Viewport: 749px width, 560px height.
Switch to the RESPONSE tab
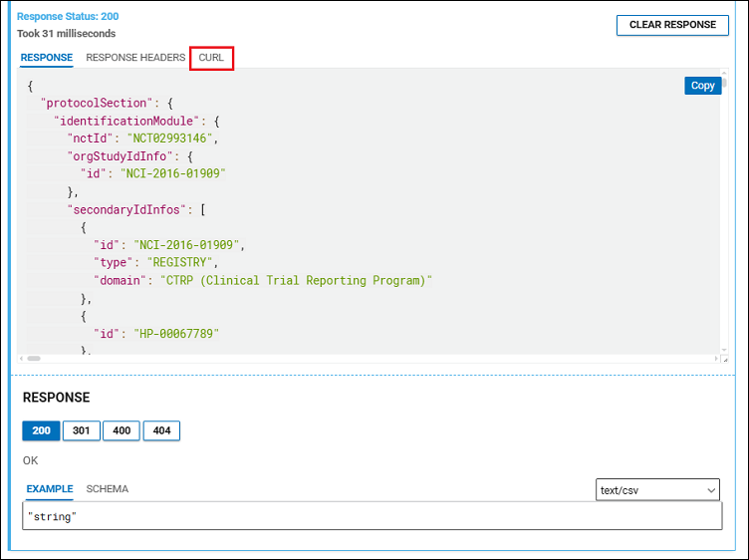click(47, 58)
